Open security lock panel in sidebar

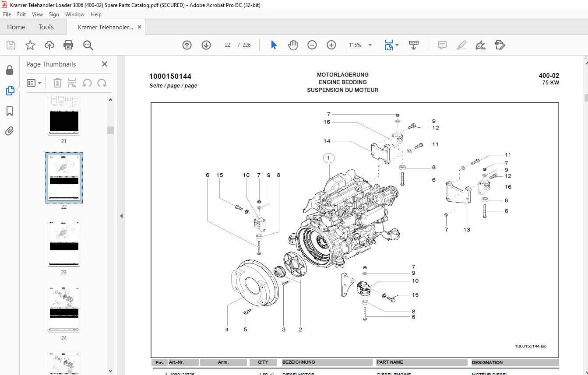pyautogui.click(x=10, y=70)
